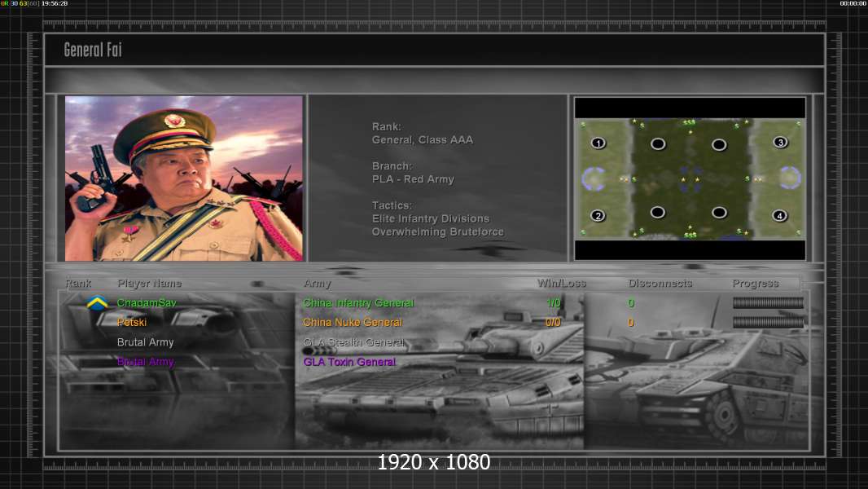The width and height of the screenshot is (868, 489).
Task: Click ChadamSav's green disconnects count
Action: pyautogui.click(x=631, y=303)
